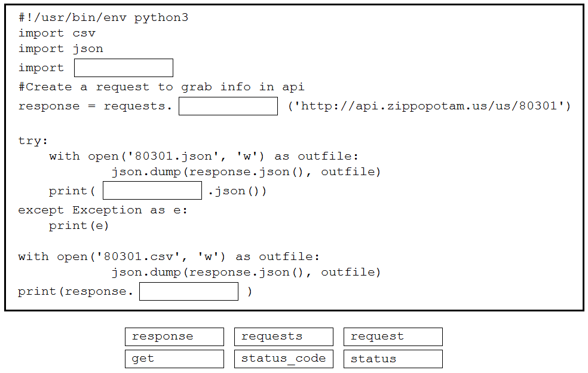Click the blank box after 'print(response.'
Image resolution: width=588 pixels, height=373 pixels.
[x=189, y=291]
